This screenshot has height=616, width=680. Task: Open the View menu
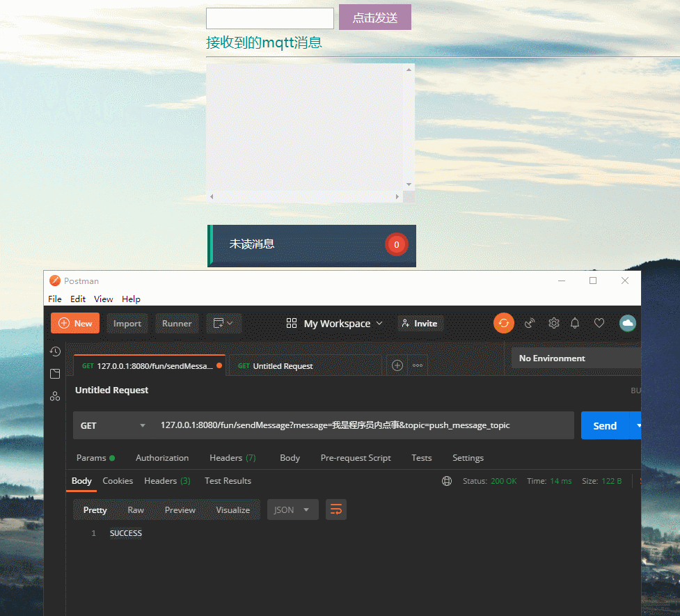[x=103, y=299]
